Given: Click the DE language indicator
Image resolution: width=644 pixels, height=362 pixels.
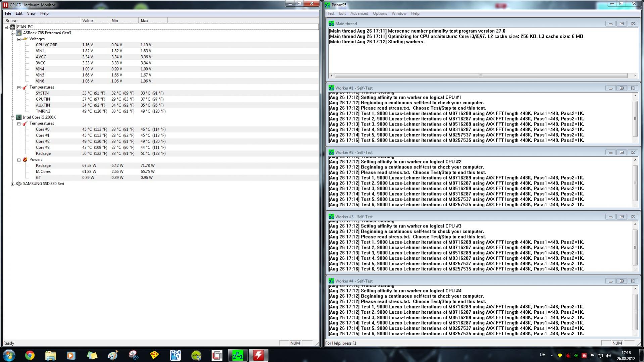Looking at the screenshot, I should pos(542,355).
